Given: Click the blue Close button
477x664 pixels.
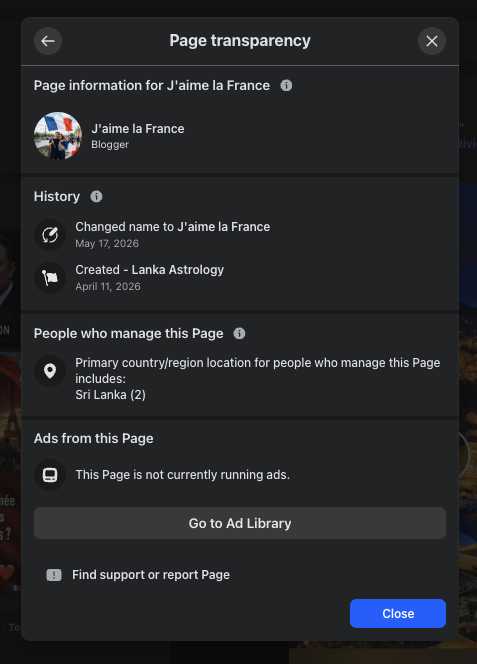Looking at the screenshot, I should 398,614.
